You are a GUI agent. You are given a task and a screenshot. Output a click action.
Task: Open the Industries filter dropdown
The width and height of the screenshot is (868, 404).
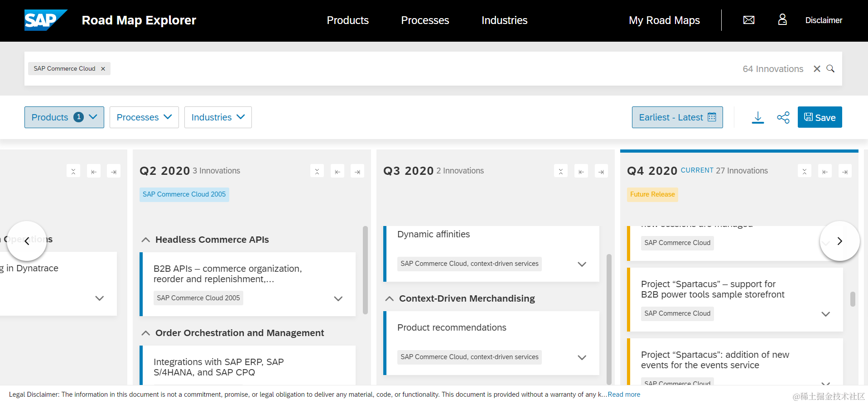click(x=218, y=117)
